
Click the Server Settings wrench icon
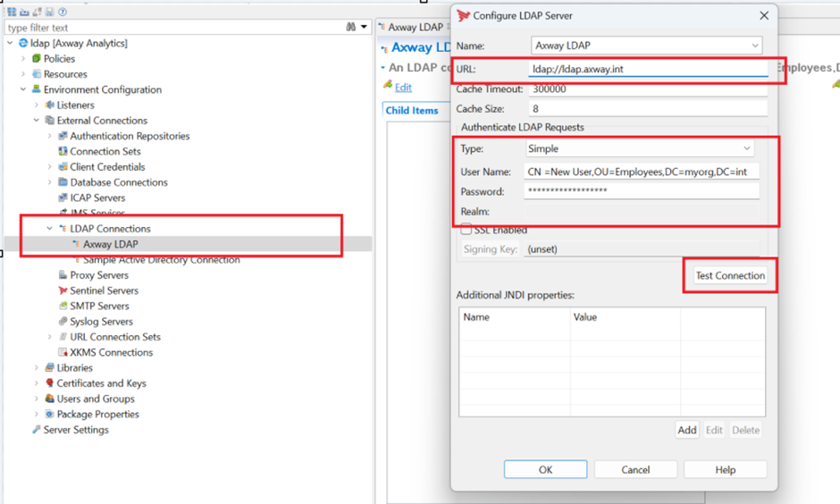[37, 430]
